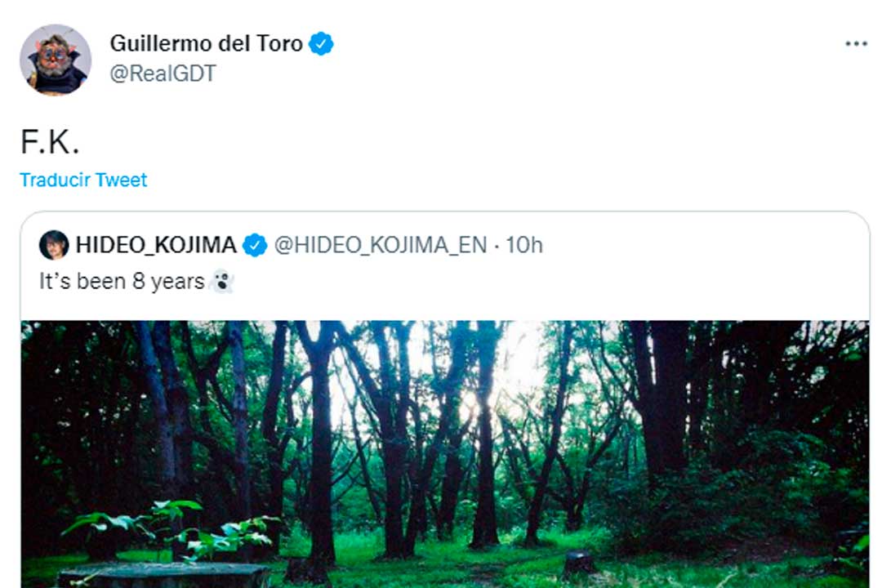Click the small tree stump in photo
The width and height of the screenshot is (882, 588).
(x=578, y=562)
